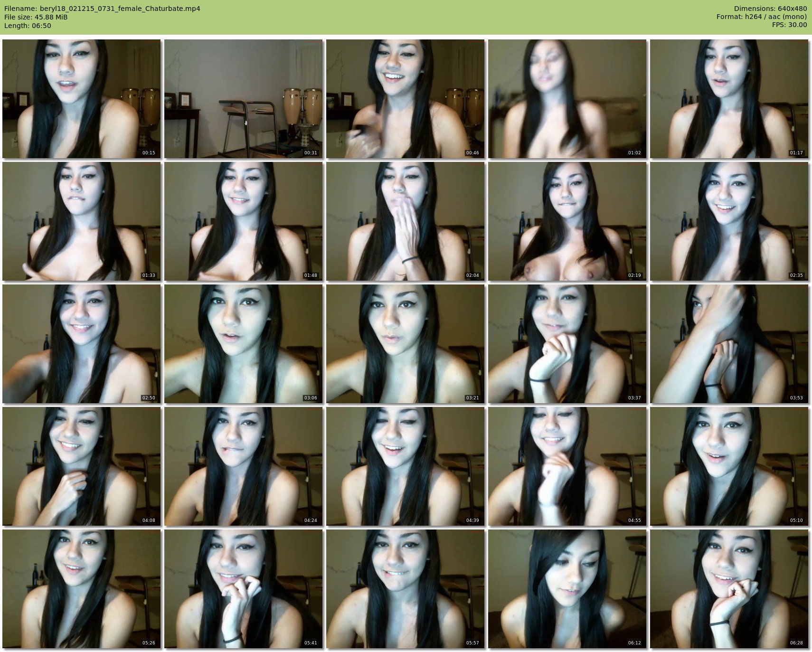The image size is (812, 652).
Task: Choose the thumbnail stamped 02:35
Action: click(x=729, y=221)
